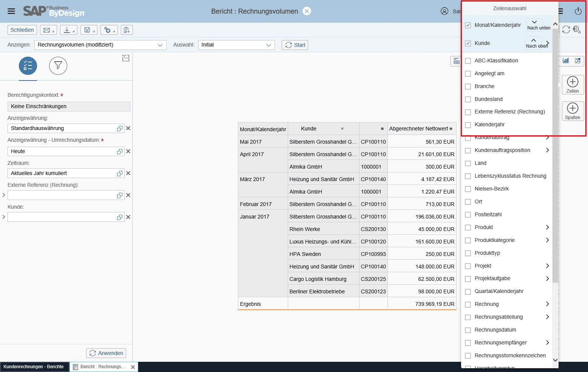This screenshot has height=372, width=588.
Task: Select the variables checklist tab icon
Action: point(28,66)
